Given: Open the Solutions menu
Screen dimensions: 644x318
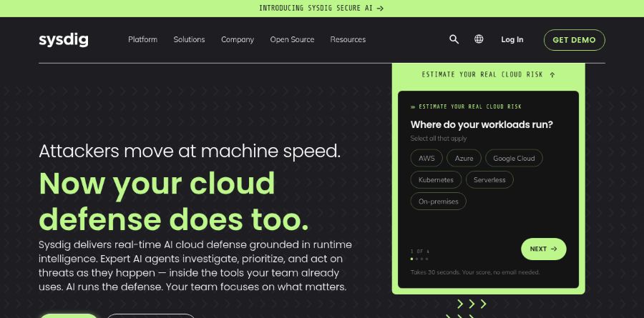Looking at the screenshot, I should (189, 39).
